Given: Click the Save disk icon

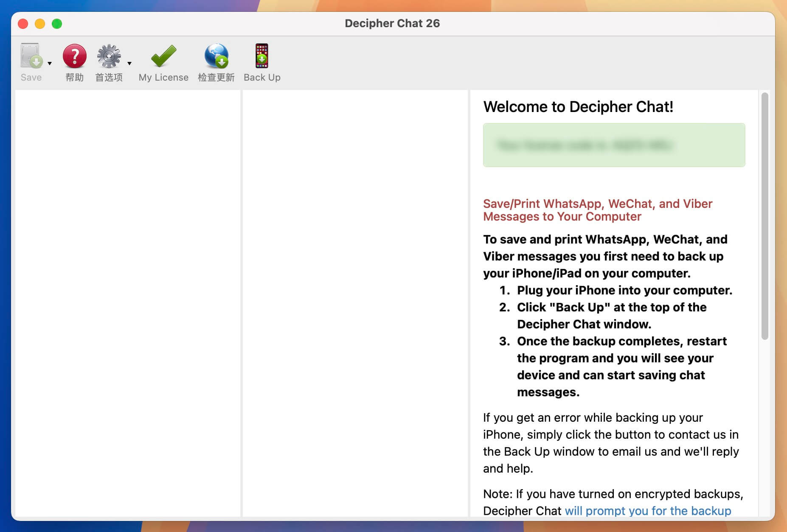Looking at the screenshot, I should [x=31, y=56].
